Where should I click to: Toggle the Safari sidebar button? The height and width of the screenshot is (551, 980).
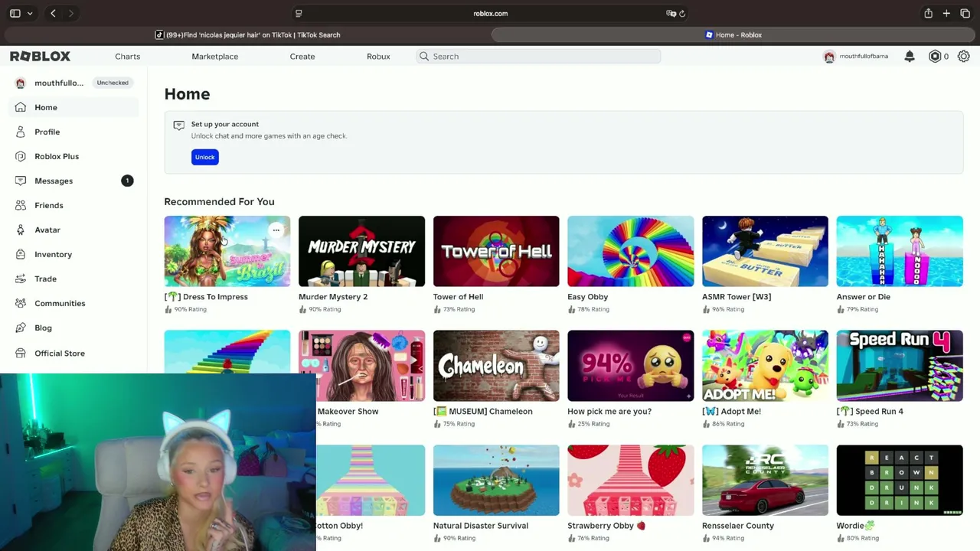15,13
